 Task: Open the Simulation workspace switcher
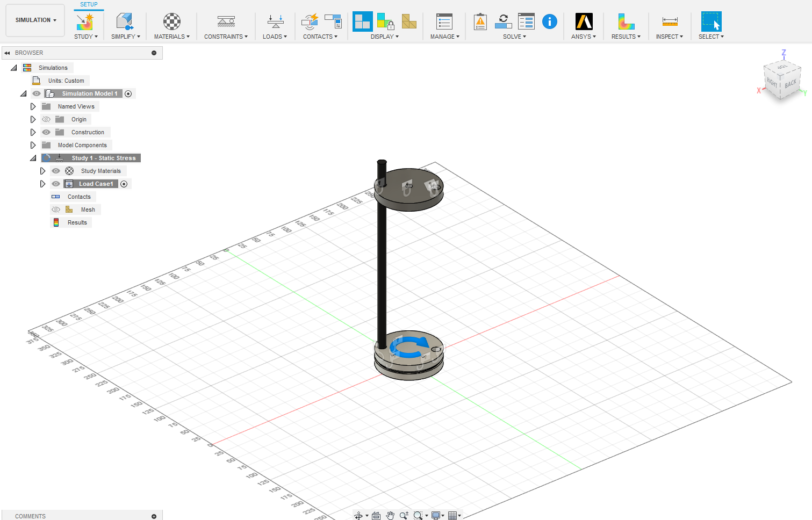(34, 20)
